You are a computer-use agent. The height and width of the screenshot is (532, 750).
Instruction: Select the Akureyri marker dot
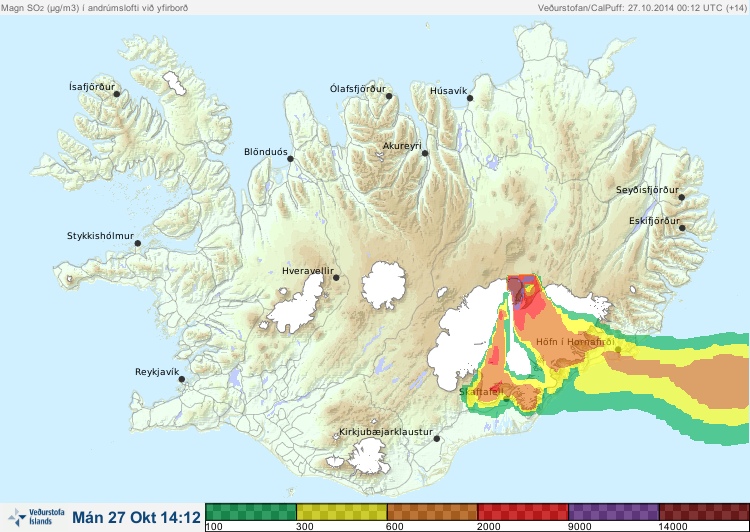pyautogui.click(x=425, y=153)
